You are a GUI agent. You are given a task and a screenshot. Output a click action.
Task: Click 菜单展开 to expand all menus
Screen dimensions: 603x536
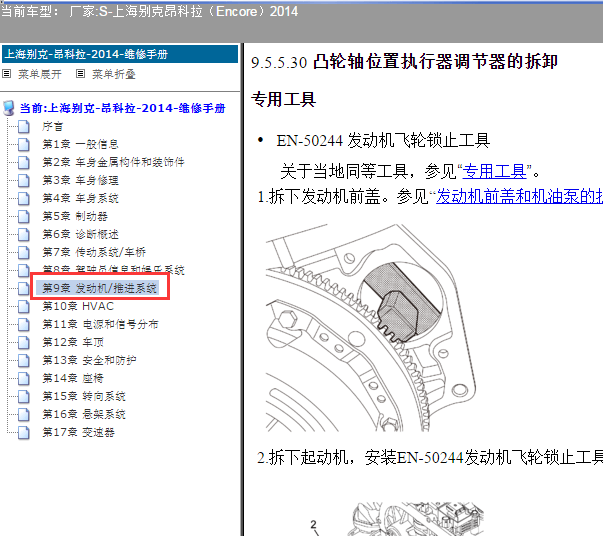click(40, 74)
